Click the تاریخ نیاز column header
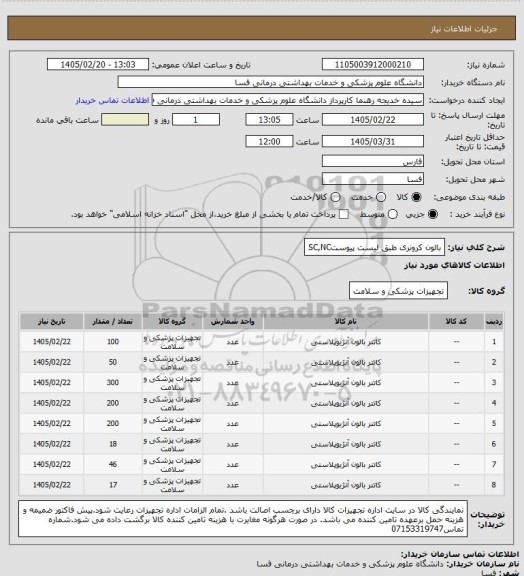This screenshot has width=524, height=576. pos(52,322)
